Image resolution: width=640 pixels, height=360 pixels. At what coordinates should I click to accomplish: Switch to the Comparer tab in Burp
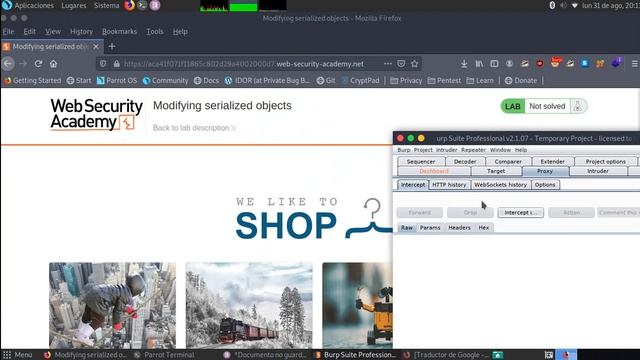coord(508,162)
